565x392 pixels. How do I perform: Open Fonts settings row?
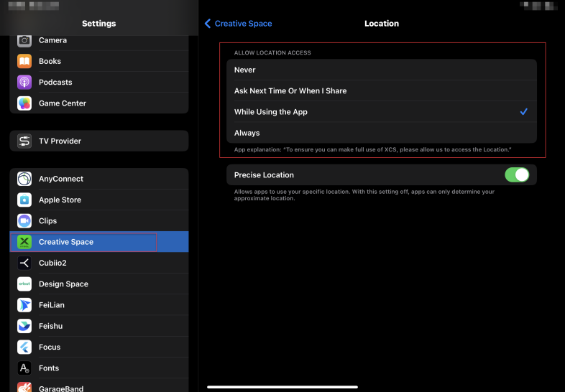click(99, 368)
